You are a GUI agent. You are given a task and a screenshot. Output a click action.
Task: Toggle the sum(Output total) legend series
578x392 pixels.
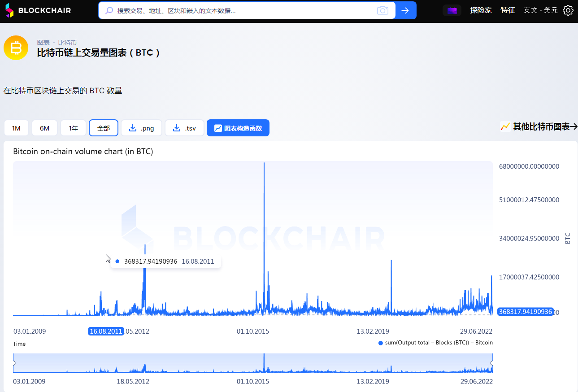pyautogui.click(x=435, y=343)
